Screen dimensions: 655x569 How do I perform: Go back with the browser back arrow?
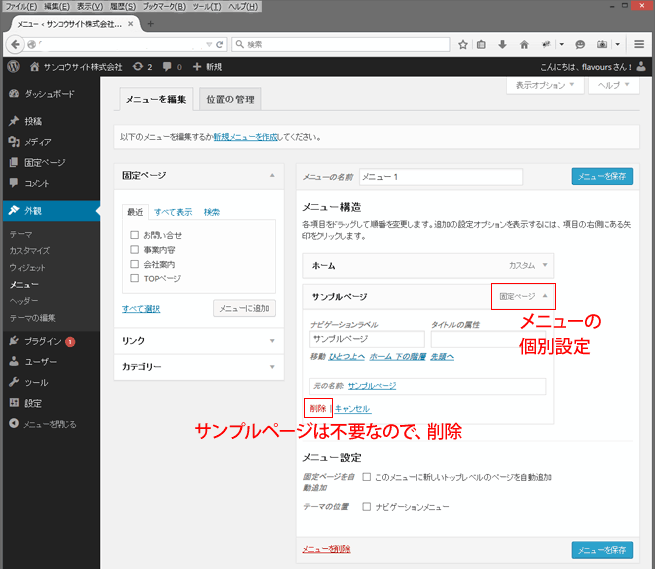click(15, 44)
